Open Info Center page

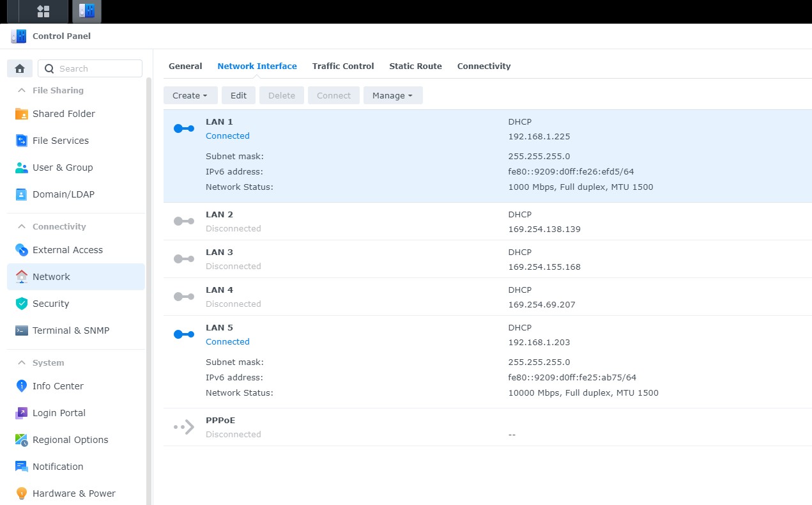click(57, 386)
